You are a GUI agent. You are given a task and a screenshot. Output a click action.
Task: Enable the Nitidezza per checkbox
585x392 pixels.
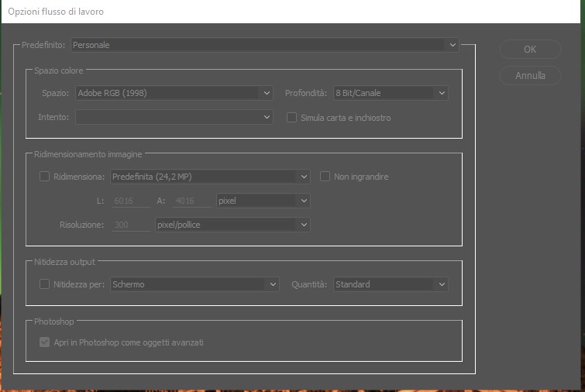(x=44, y=284)
